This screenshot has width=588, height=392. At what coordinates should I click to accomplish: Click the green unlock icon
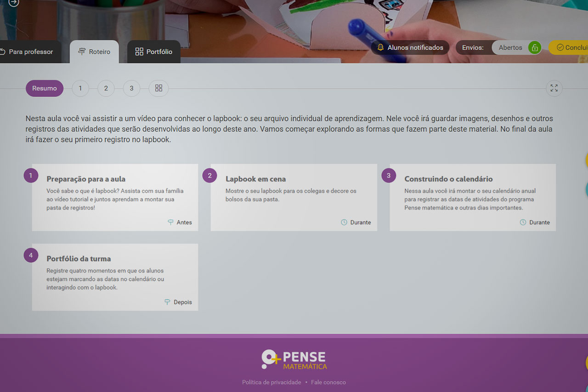(534, 47)
